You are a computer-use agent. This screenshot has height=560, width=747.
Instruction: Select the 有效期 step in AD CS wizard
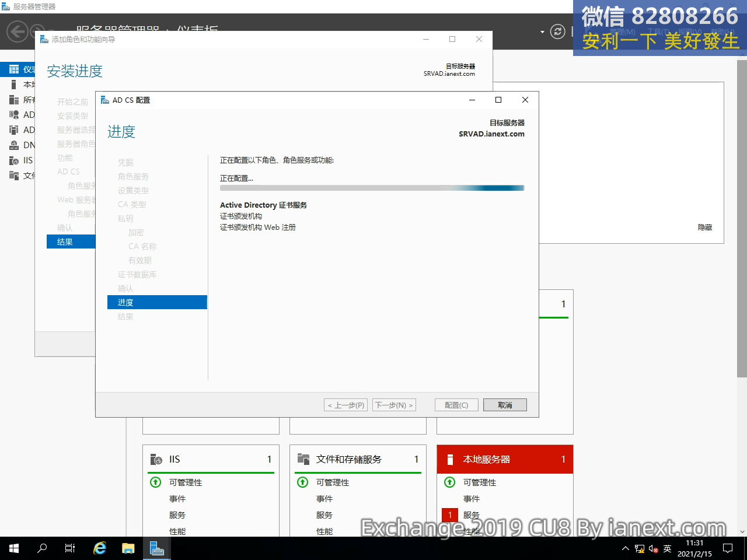click(x=140, y=260)
